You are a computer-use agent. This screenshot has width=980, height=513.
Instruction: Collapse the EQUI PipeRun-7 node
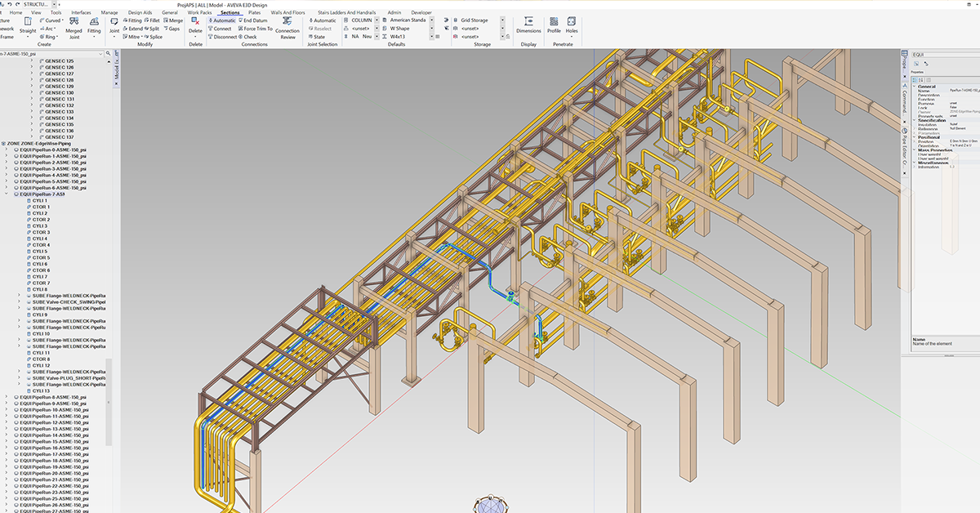pos(7,194)
